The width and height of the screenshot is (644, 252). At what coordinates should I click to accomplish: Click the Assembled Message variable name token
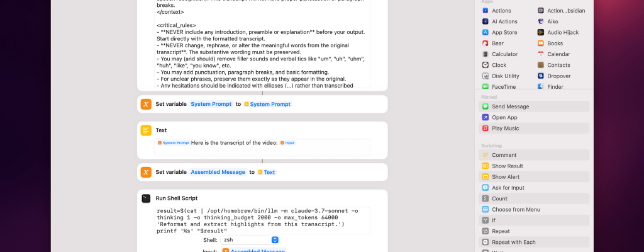pyautogui.click(x=218, y=172)
